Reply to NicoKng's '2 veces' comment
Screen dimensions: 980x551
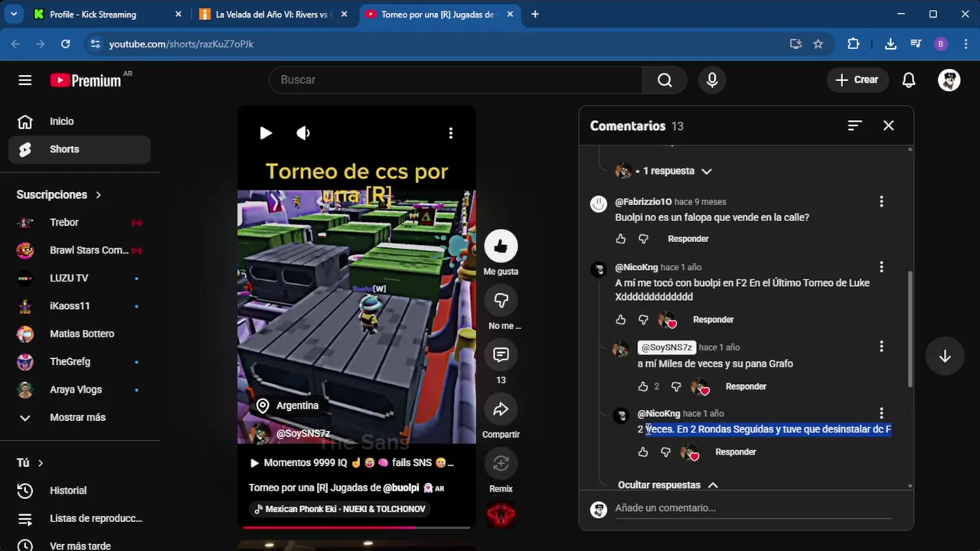[735, 452]
